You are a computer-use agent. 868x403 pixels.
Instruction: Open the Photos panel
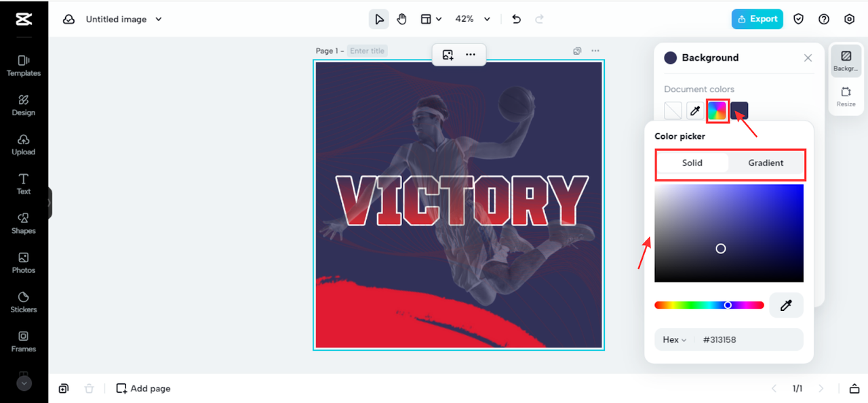pyautogui.click(x=24, y=262)
